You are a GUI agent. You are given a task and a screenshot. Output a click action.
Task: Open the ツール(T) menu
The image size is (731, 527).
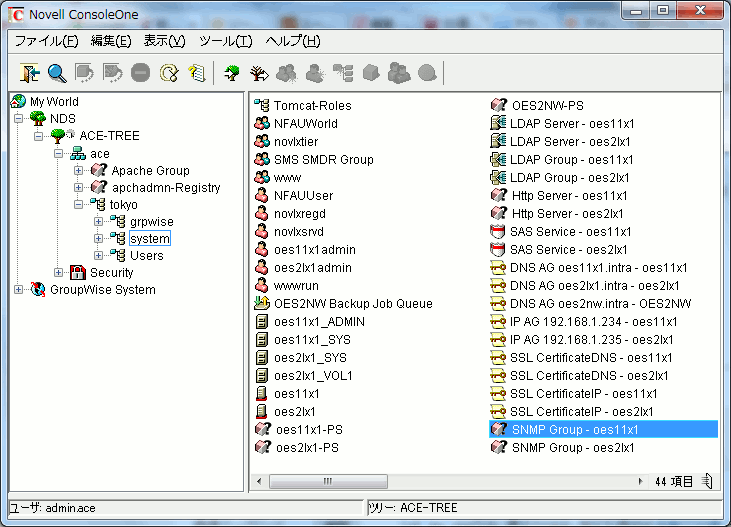(226, 42)
